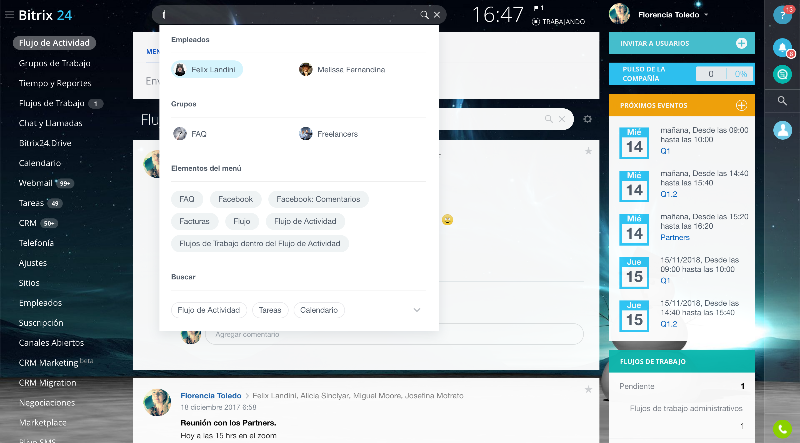The width and height of the screenshot is (800, 443).
Task: Click the right sidebar search icon
Action: 782,101
